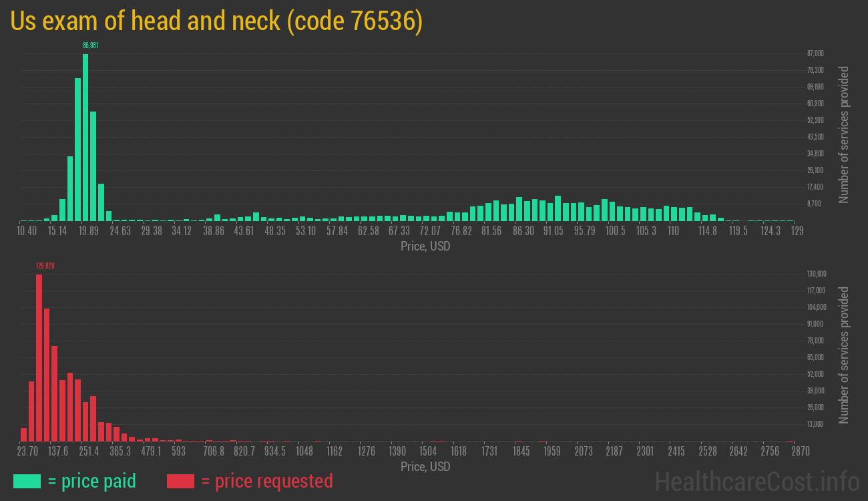
Task: Click the "= price paid" legend label
Action: click(x=92, y=481)
